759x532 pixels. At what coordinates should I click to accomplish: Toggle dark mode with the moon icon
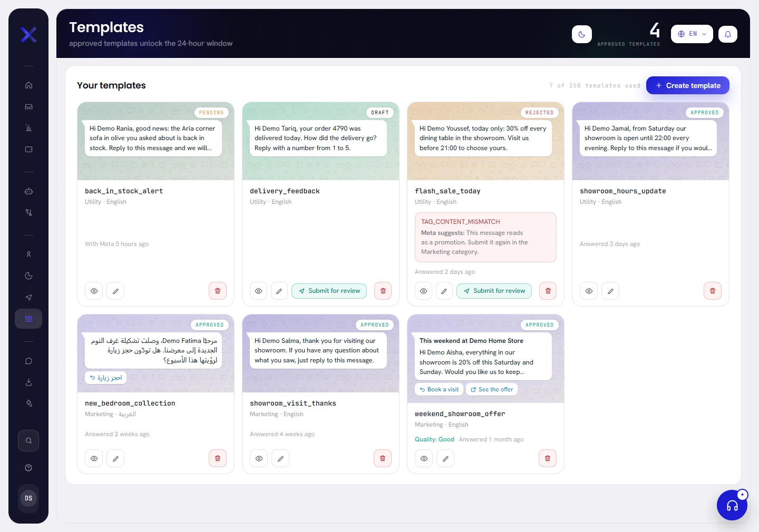point(582,34)
